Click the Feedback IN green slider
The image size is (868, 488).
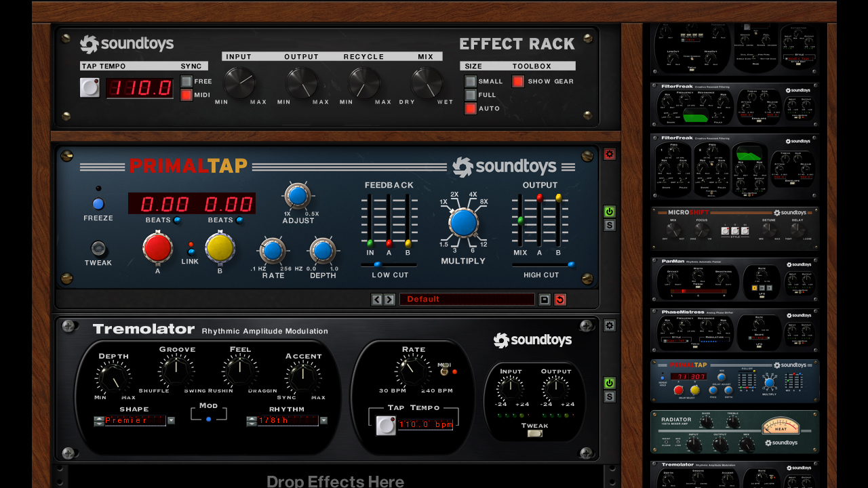click(x=370, y=242)
